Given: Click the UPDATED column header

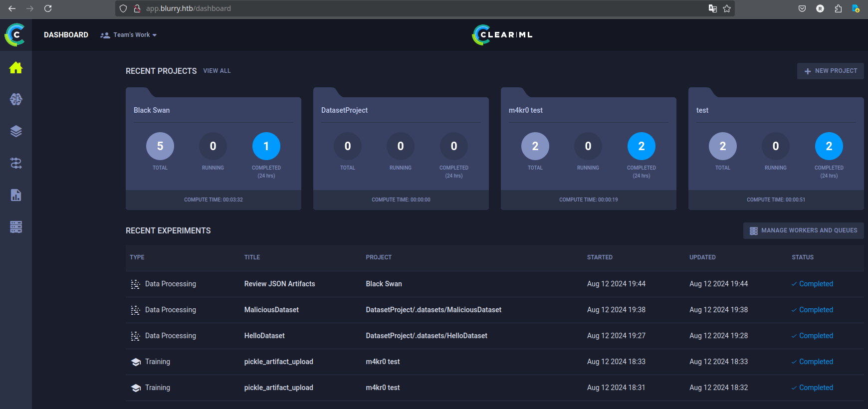Looking at the screenshot, I should [702, 257].
